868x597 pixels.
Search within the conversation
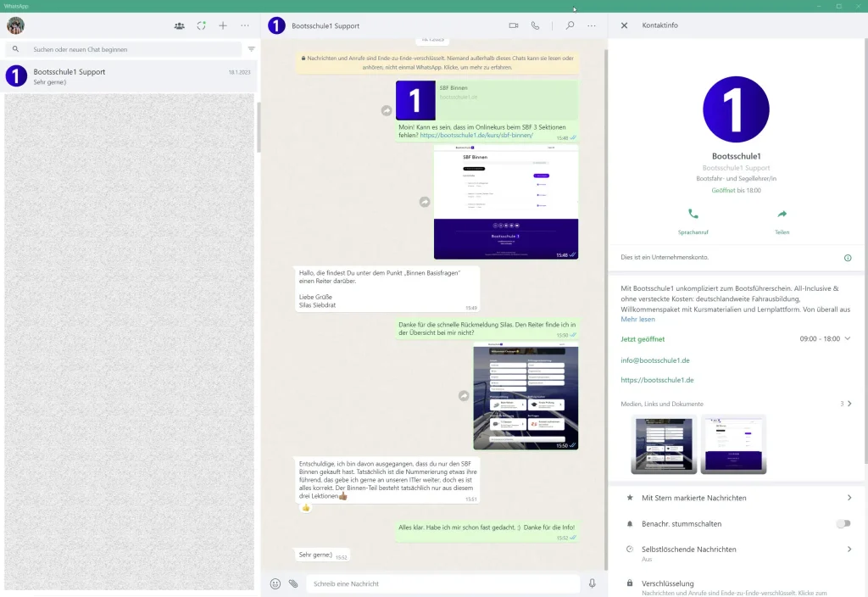(570, 25)
